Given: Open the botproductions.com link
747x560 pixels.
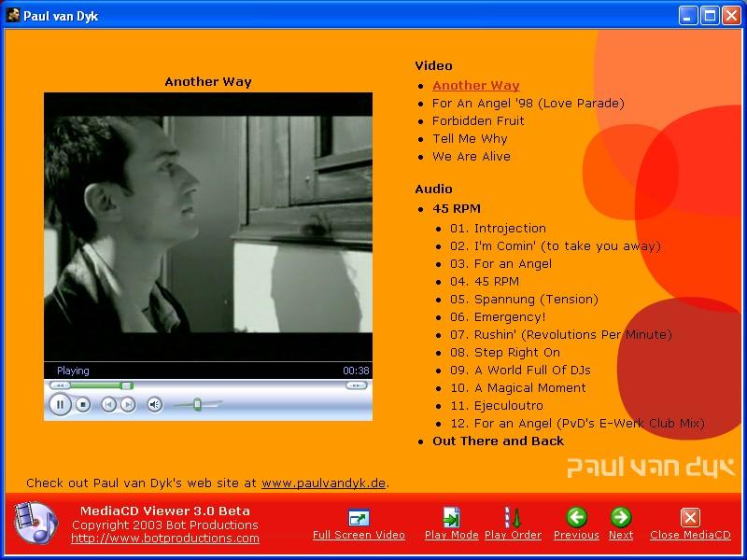Looking at the screenshot, I should 165,539.
